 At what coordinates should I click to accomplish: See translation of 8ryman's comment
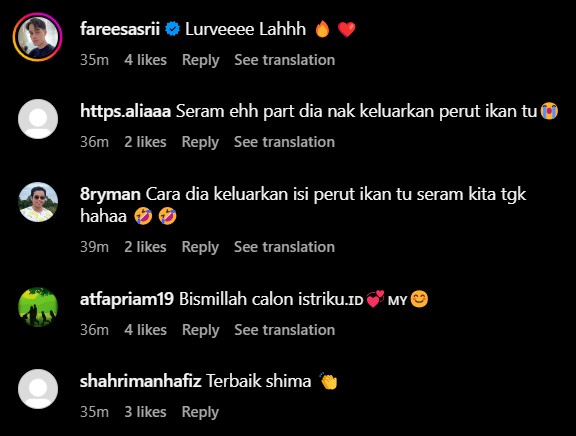[x=284, y=247]
